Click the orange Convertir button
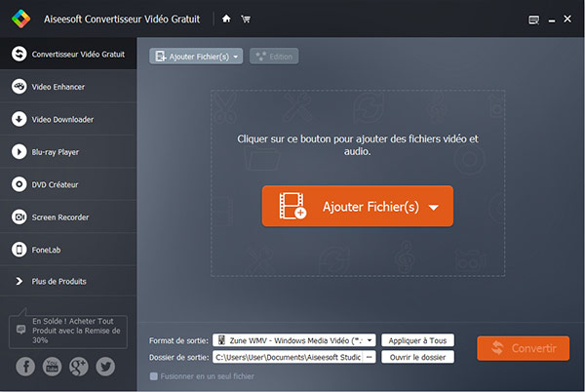The width and height of the screenshot is (585, 392). coord(523,348)
